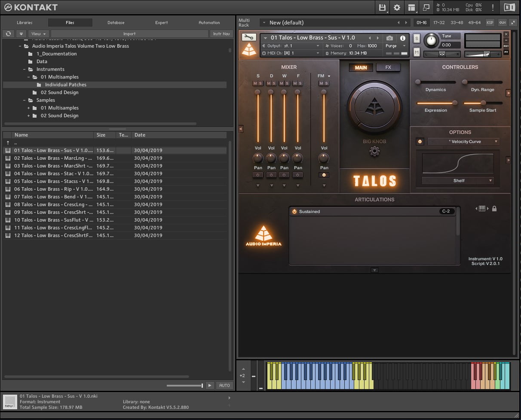Open the Velocity Curve options dropdown
This screenshot has width=521, height=420.
click(463, 142)
